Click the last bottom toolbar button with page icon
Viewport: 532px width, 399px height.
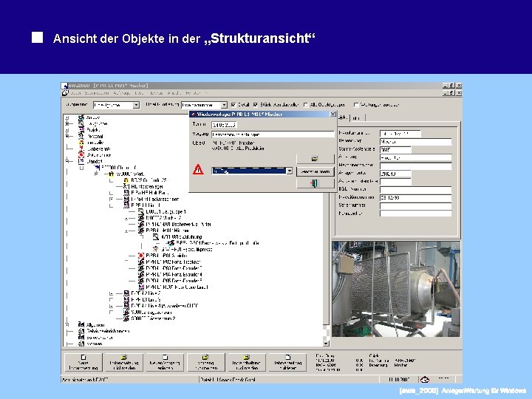click(x=287, y=362)
